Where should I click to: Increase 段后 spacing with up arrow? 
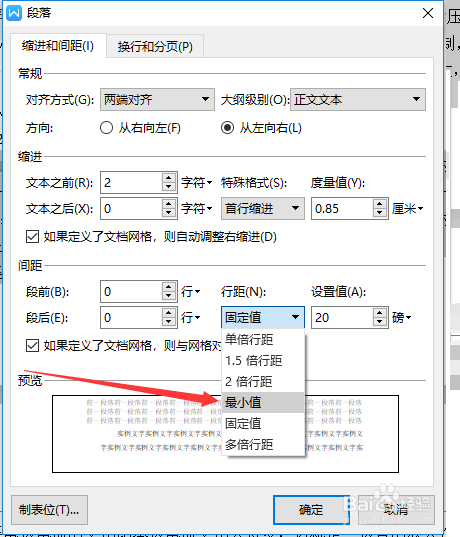click(x=168, y=313)
